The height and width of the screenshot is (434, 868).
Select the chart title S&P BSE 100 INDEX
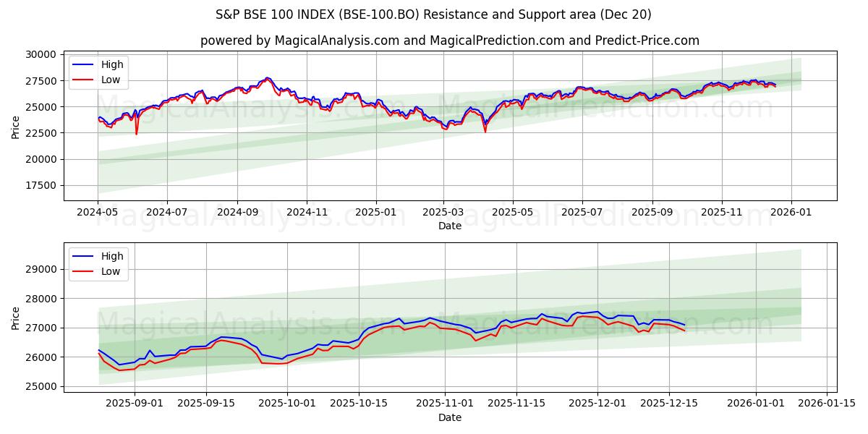pos(434,14)
